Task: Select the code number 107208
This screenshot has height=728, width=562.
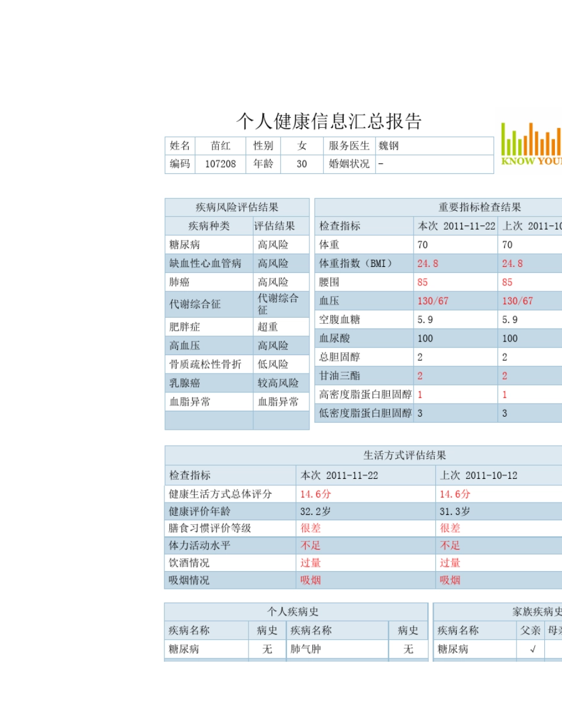Action: [221, 165]
